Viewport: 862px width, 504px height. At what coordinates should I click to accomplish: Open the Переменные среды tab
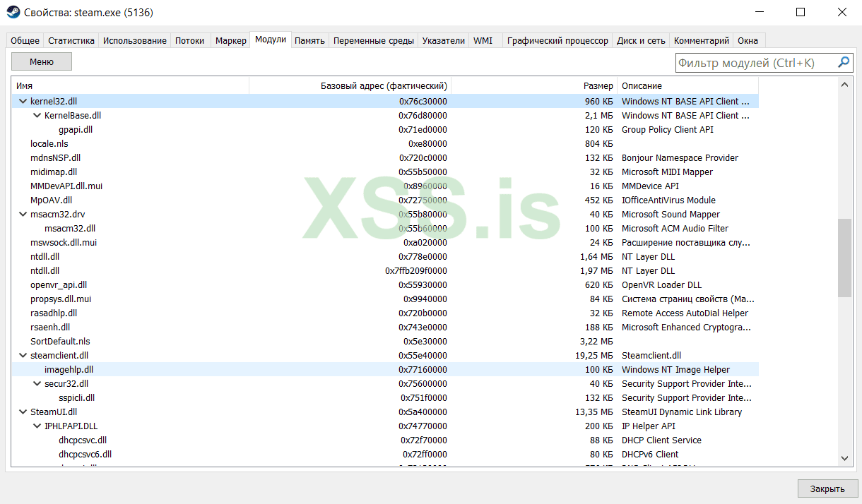[374, 41]
